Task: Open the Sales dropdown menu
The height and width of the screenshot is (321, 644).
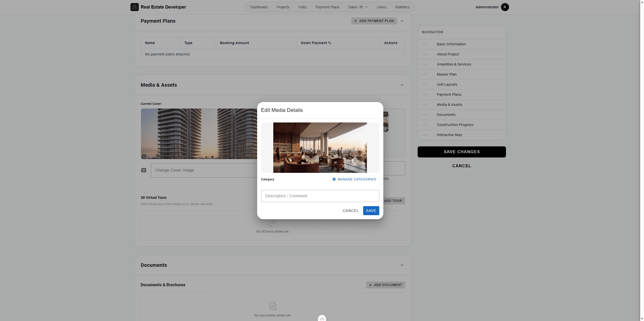Action: [x=358, y=7]
